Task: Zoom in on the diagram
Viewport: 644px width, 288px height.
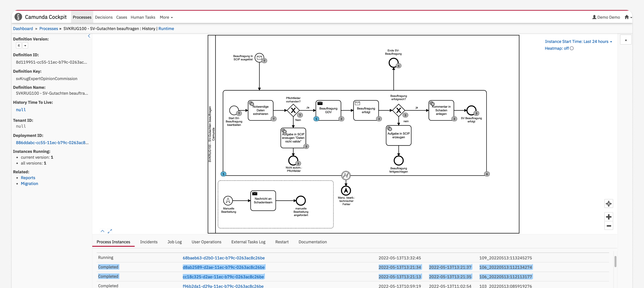Action: pos(608,217)
